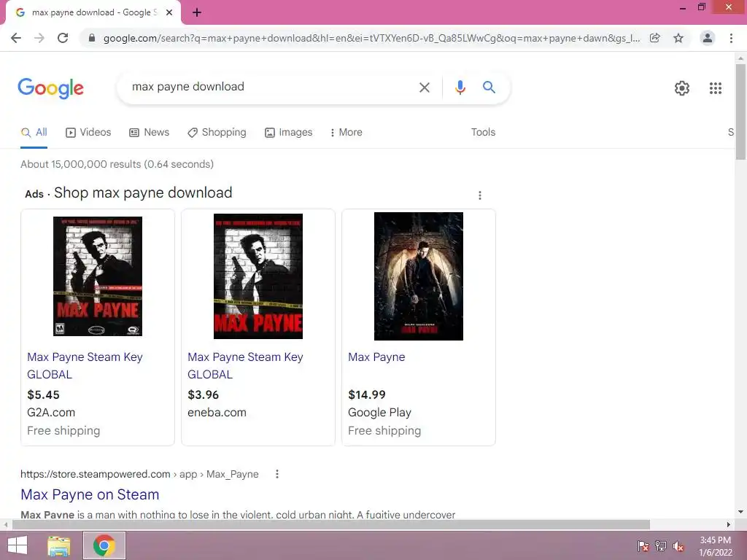Go back to the previous page
The width and height of the screenshot is (747, 560).
click(16, 38)
